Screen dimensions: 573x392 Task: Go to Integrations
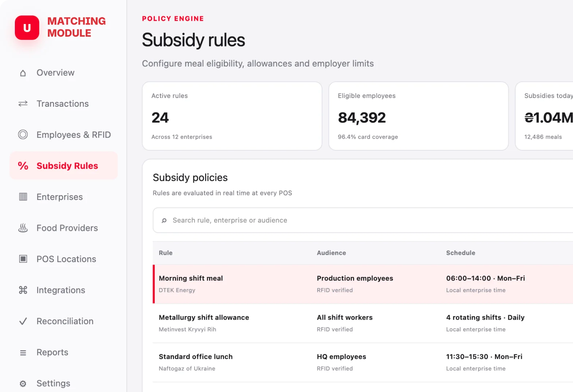pos(64,290)
